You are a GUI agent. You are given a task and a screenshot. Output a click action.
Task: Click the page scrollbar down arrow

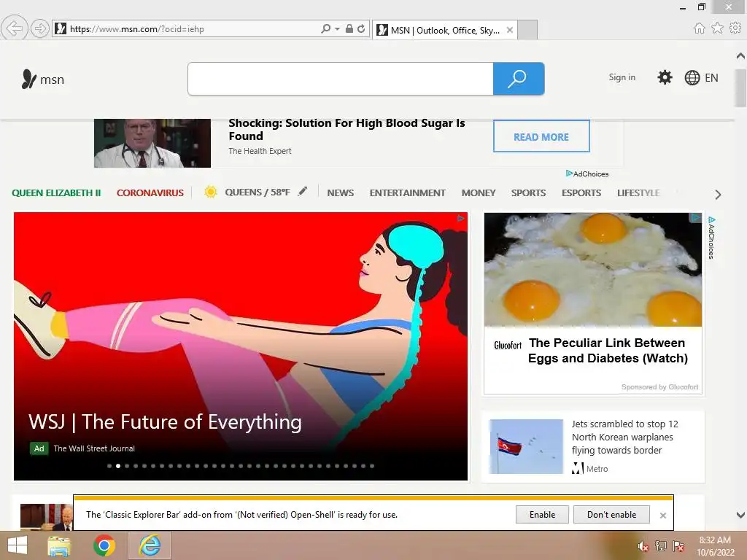click(740, 515)
